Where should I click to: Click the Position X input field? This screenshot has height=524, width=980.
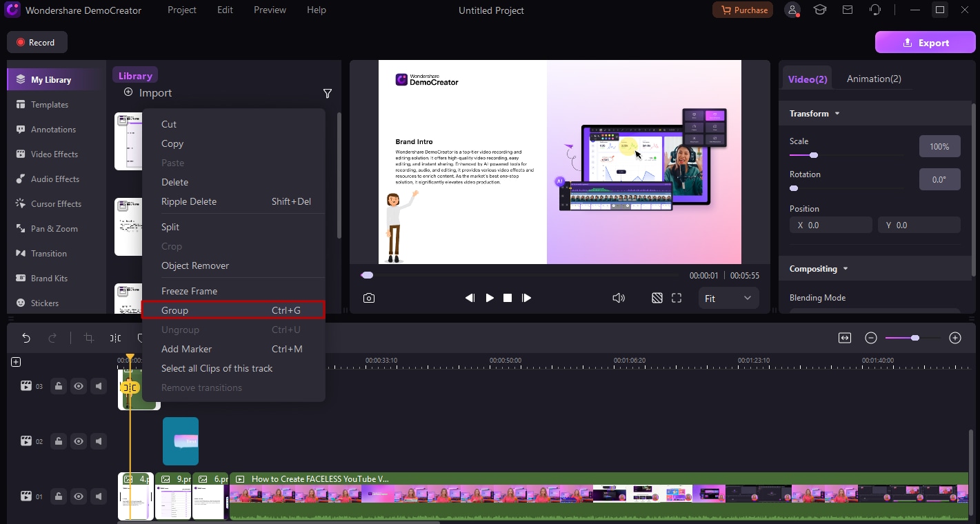tap(831, 225)
